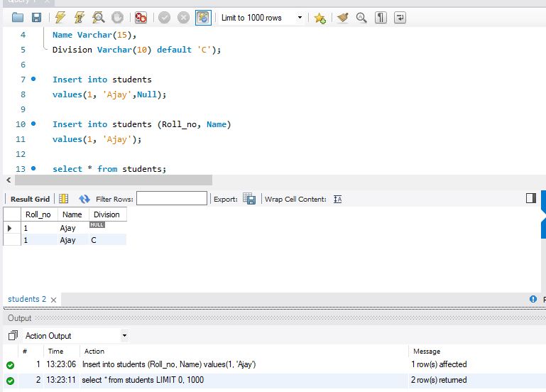Click the blue info icon at right
The image size is (546, 392).
click(x=533, y=299)
